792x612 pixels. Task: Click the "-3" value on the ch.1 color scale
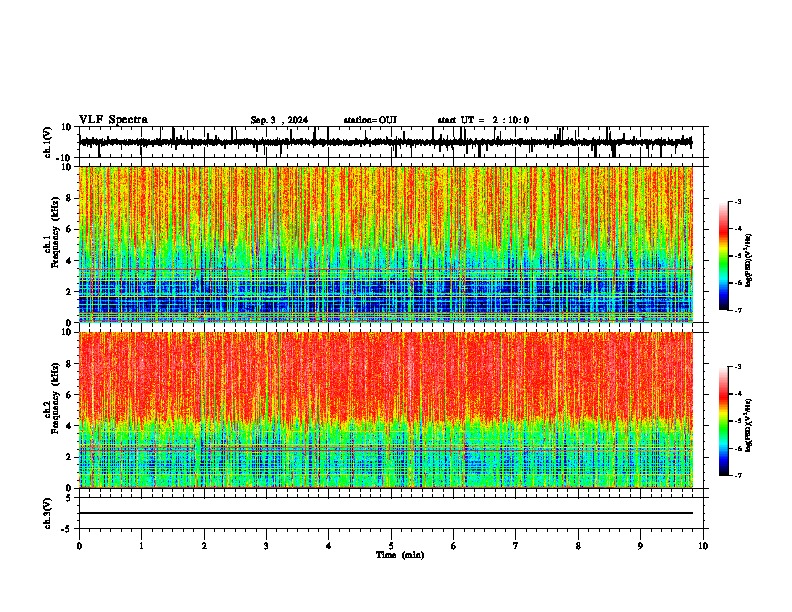click(x=737, y=201)
